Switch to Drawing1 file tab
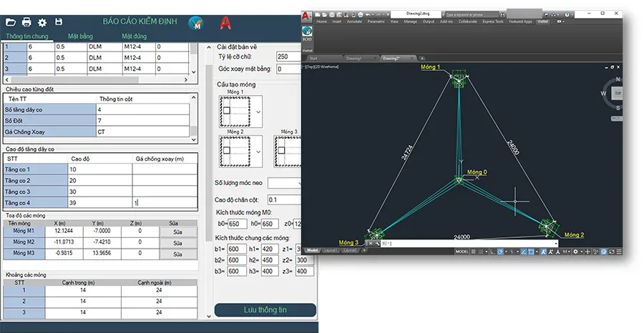The height and width of the screenshot is (333, 644). pos(354,58)
